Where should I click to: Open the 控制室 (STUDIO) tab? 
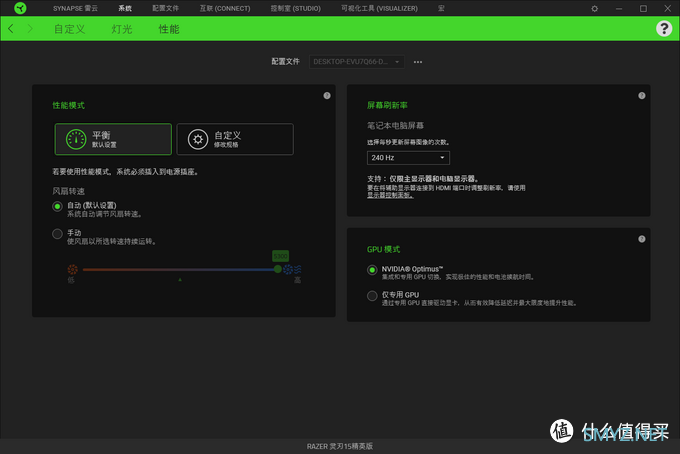coord(295,8)
